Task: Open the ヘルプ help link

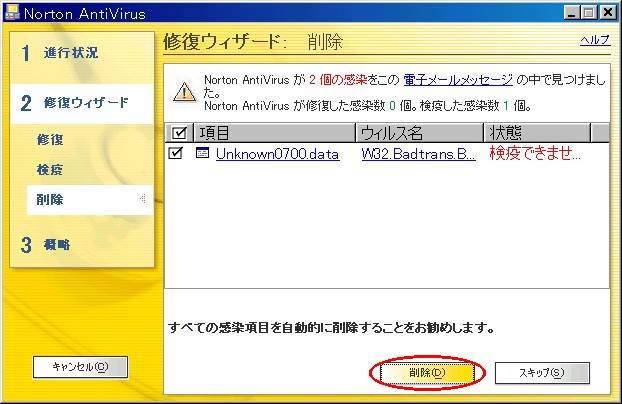Action: click(x=595, y=40)
